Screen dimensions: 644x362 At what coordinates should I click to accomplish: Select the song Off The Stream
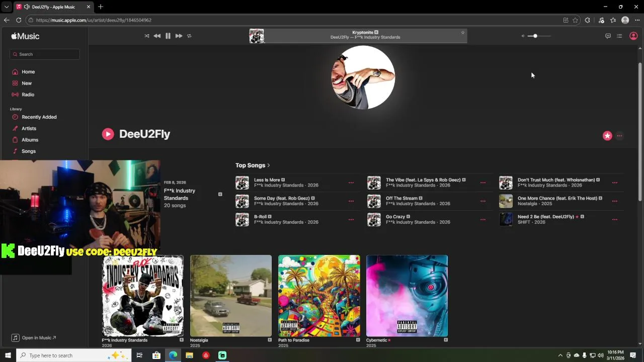[401, 198]
